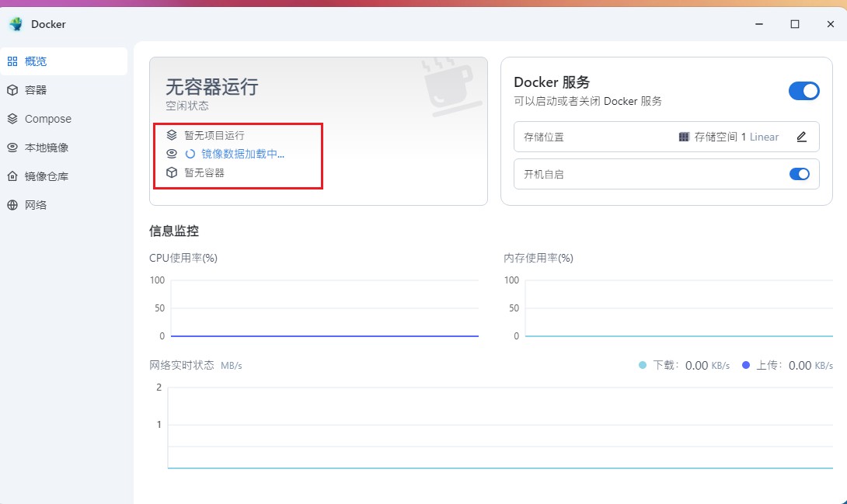The image size is (847, 504).
Task: Open the 网络 network page
Action: click(x=64, y=205)
